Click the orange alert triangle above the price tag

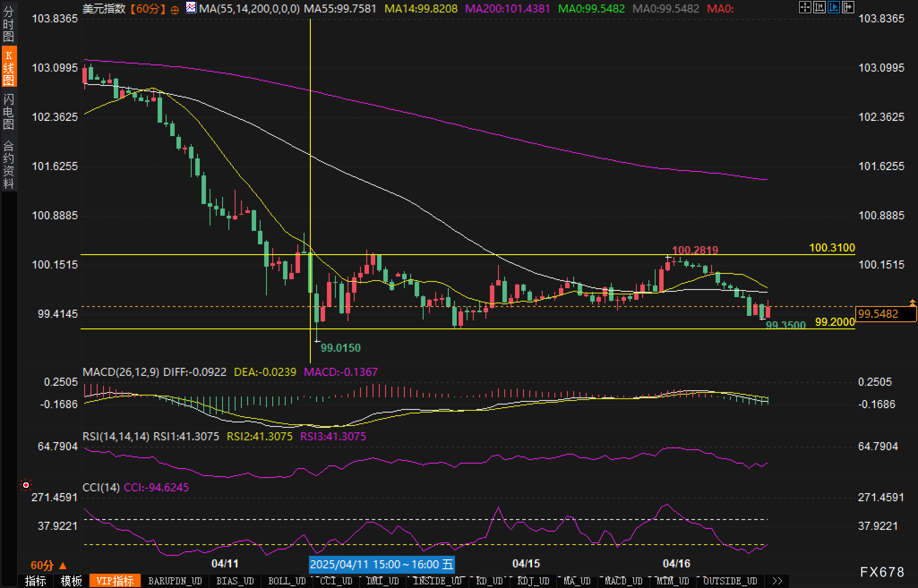pyautogui.click(x=912, y=303)
